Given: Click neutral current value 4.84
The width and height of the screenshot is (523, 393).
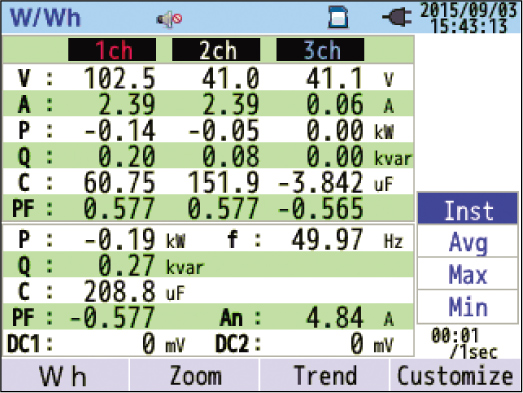Looking at the screenshot, I should (x=335, y=317).
